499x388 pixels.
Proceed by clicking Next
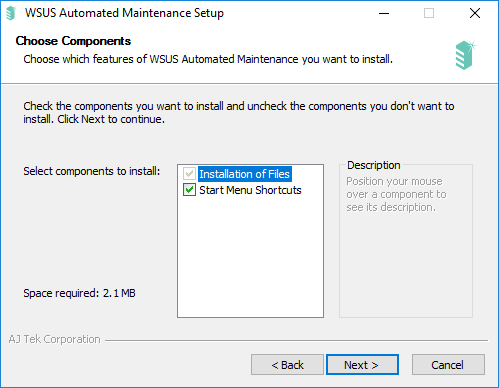(362, 365)
